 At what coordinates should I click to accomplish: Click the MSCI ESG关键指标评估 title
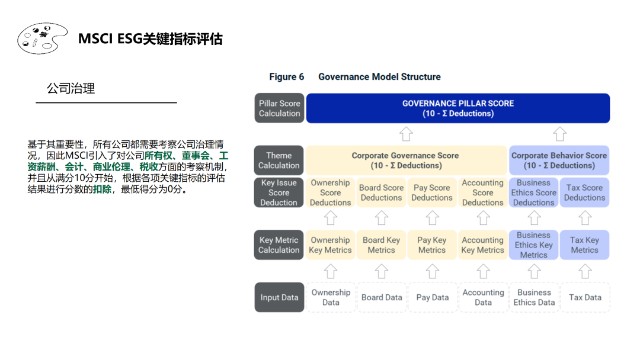[150, 39]
